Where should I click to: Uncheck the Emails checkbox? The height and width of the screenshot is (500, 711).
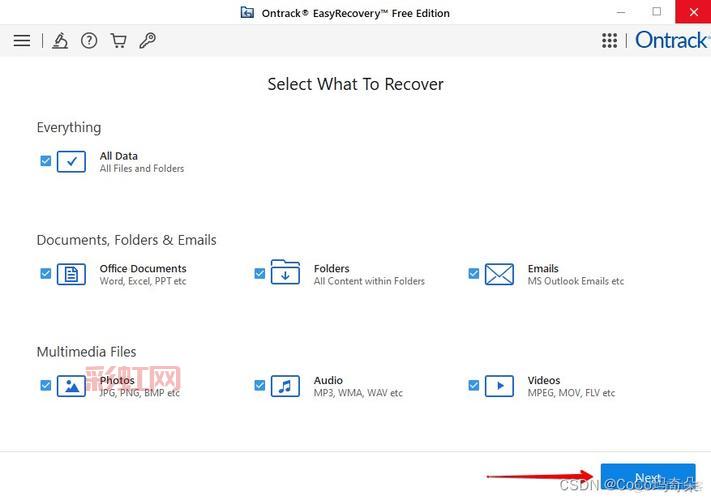tap(474, 274)
